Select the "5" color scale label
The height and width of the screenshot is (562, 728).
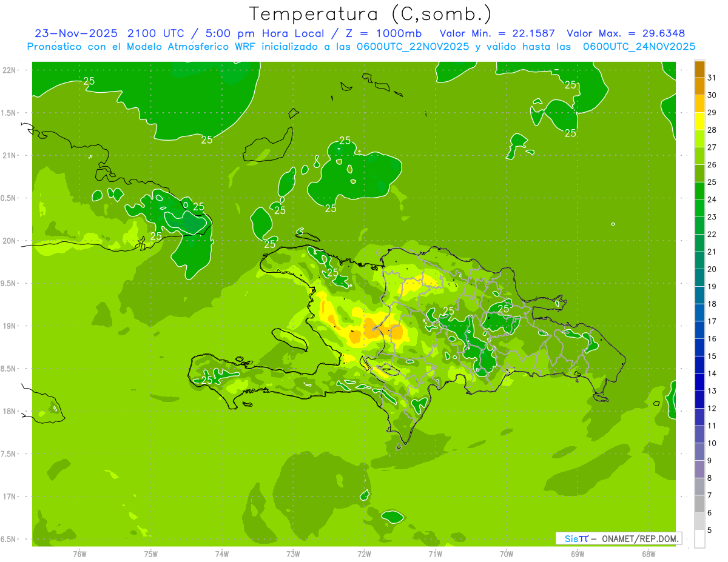[710, 530]
